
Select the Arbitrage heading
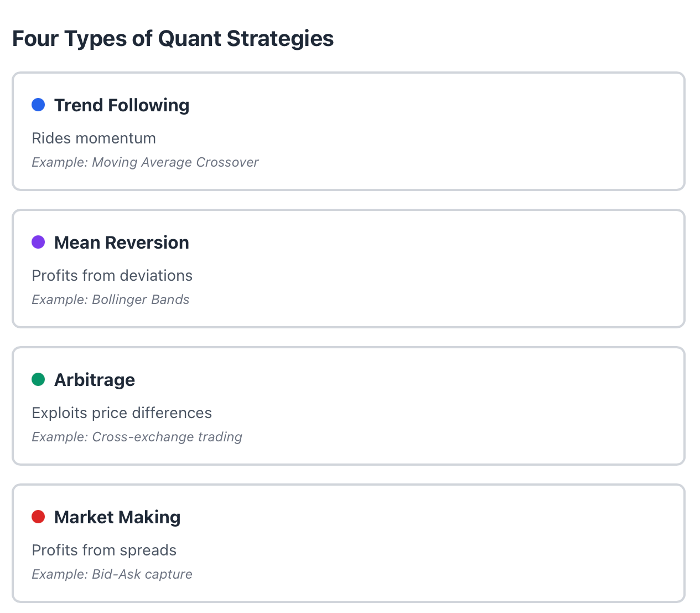pyautogui.click(x=95, y=380)
